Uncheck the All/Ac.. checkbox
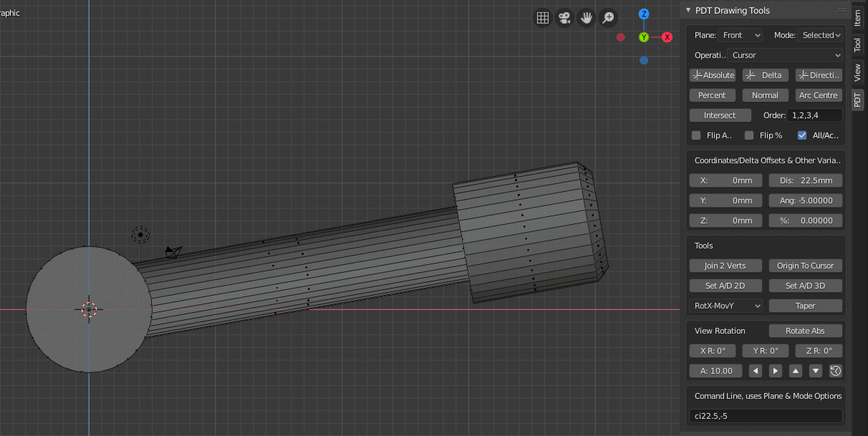The image size is (868, 436). (x=802, y=135)
